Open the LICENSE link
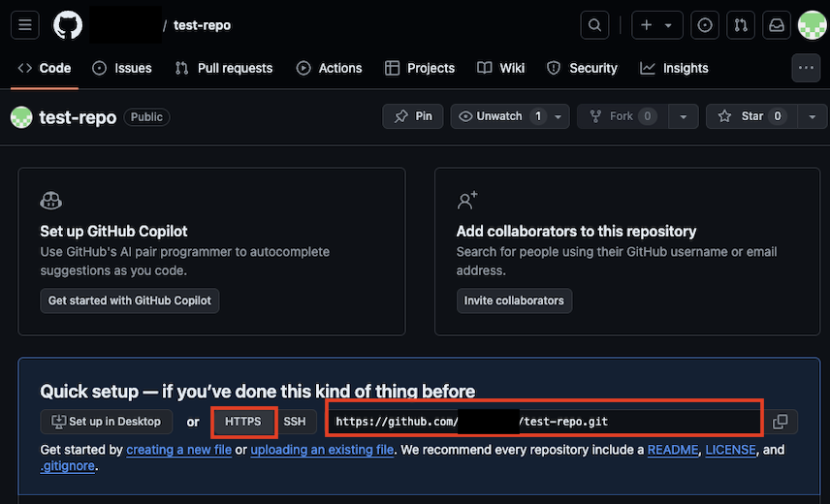830x504 pixels. [730, 450]
